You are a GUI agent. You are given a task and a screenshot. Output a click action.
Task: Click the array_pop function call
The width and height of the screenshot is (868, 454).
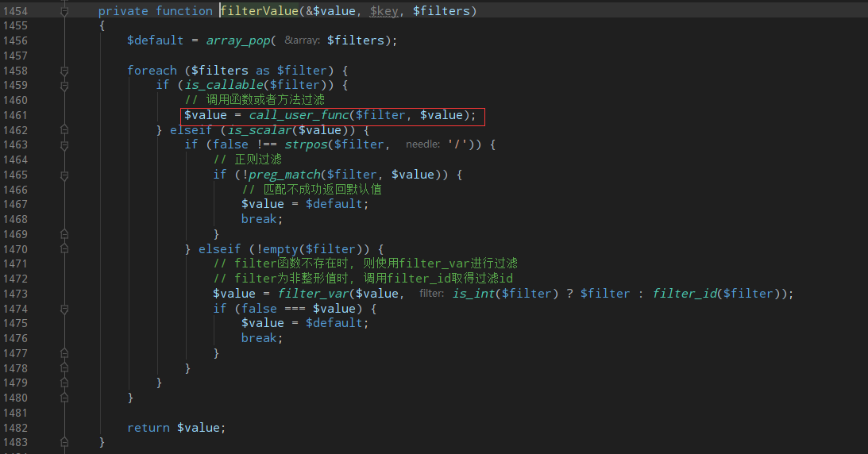[238, 40]
